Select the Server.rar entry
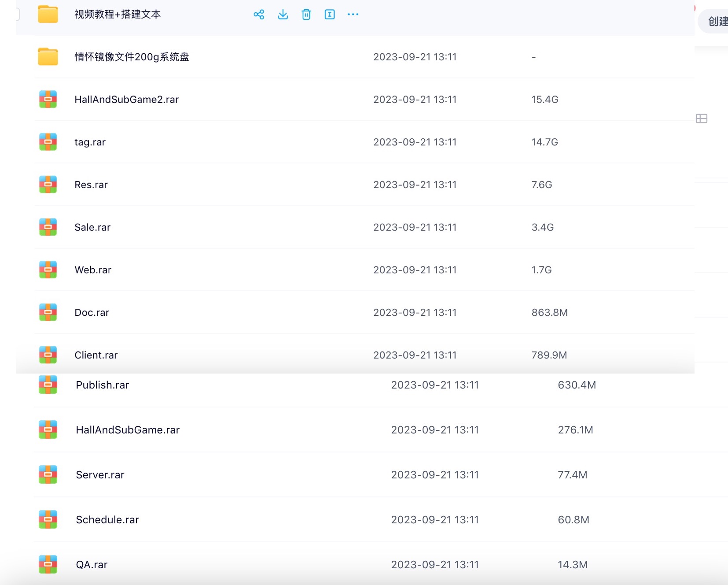728x585 pixels. pos(99,474)
